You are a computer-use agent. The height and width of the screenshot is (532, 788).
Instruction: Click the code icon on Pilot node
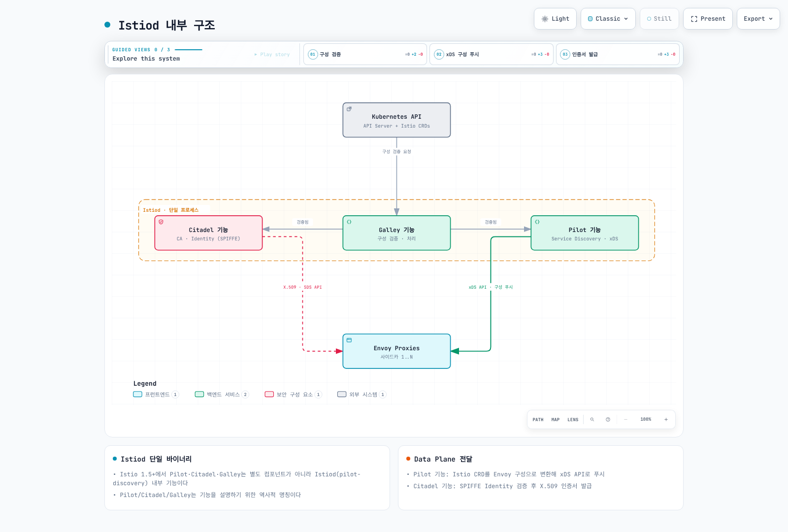tap(537, 222)
